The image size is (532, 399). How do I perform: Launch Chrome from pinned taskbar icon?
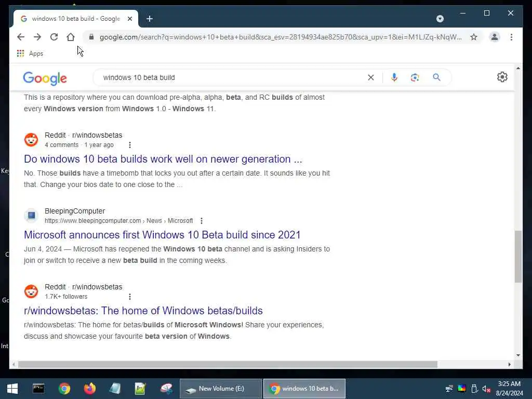pos(64,389)
